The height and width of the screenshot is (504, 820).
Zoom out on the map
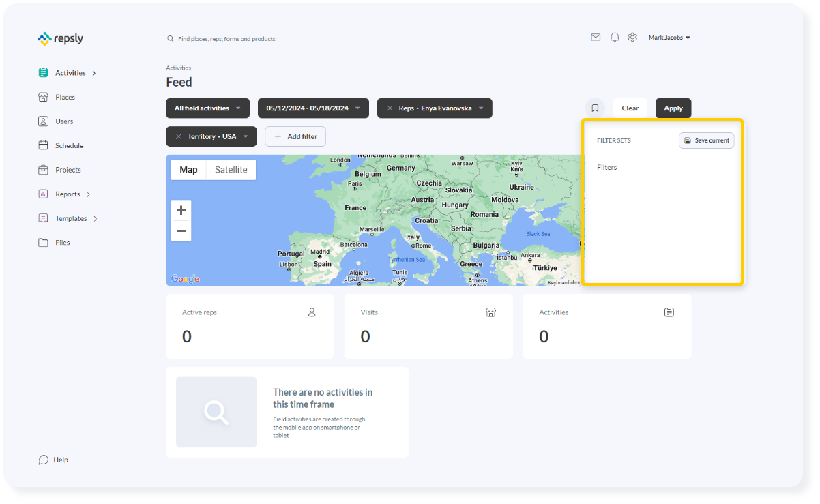[x=181, y=231]
